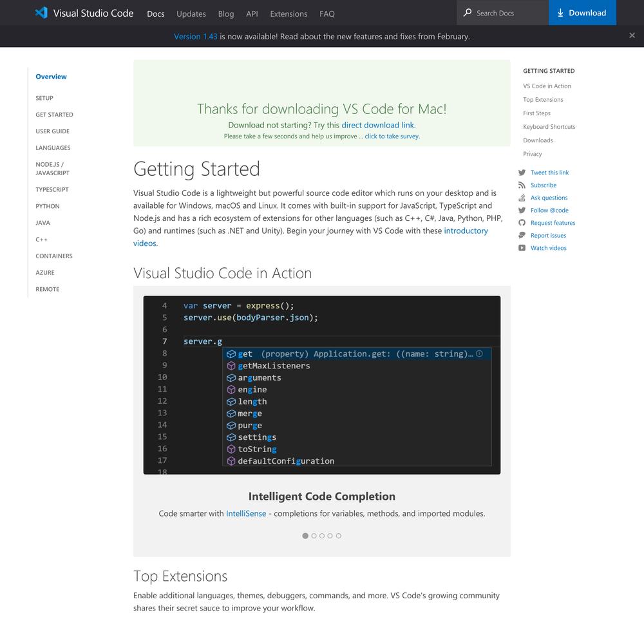644x644 pixels.
Task: Expand the Java sidebar section
Action: (x=43, y=223)
